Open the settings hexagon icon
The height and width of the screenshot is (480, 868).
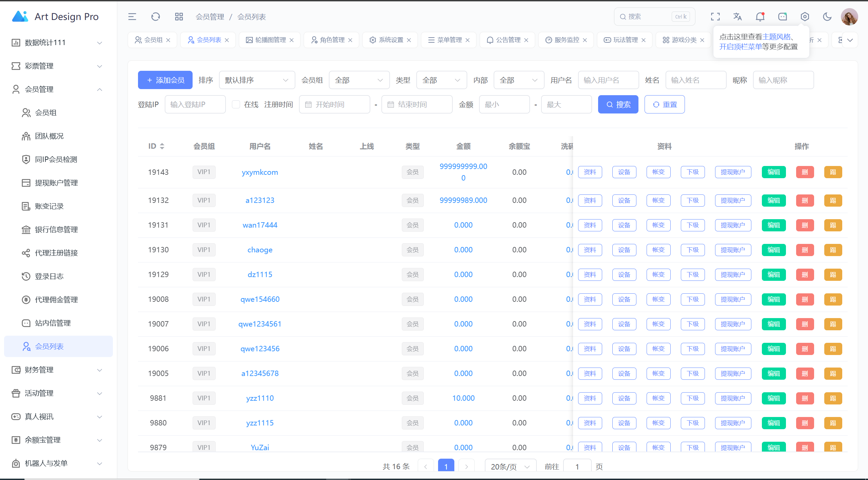(x=805, y=17)
